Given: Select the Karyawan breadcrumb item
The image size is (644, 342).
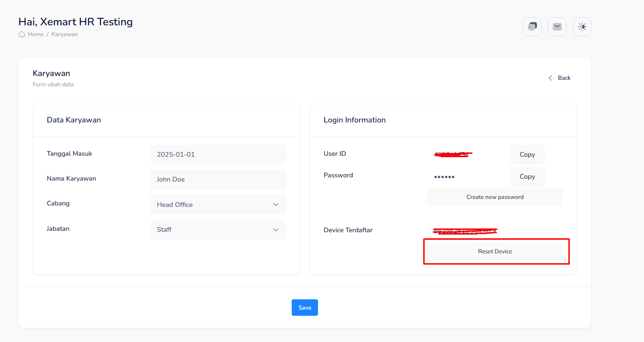Looking at the screenshot, I should coord(65,34).
